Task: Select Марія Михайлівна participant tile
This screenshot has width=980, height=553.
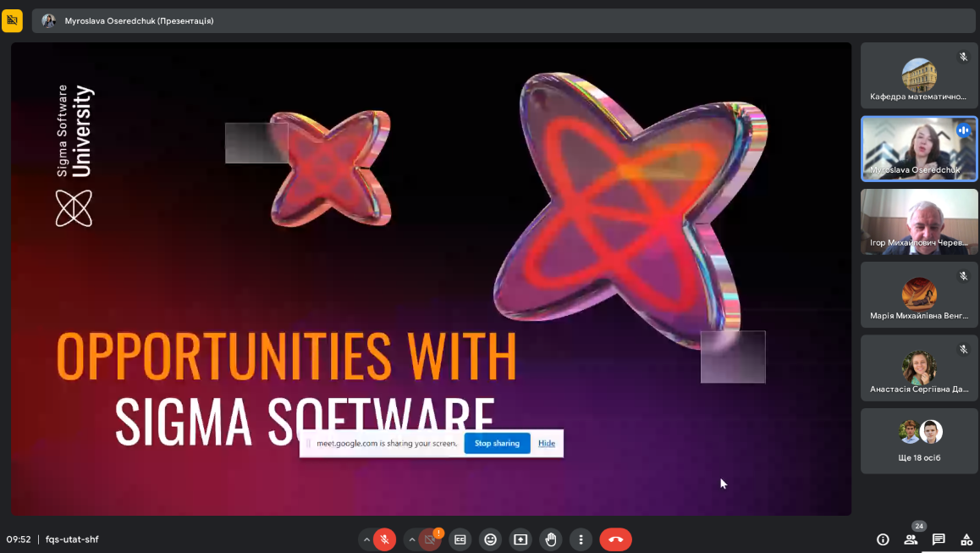Action: 919,295
